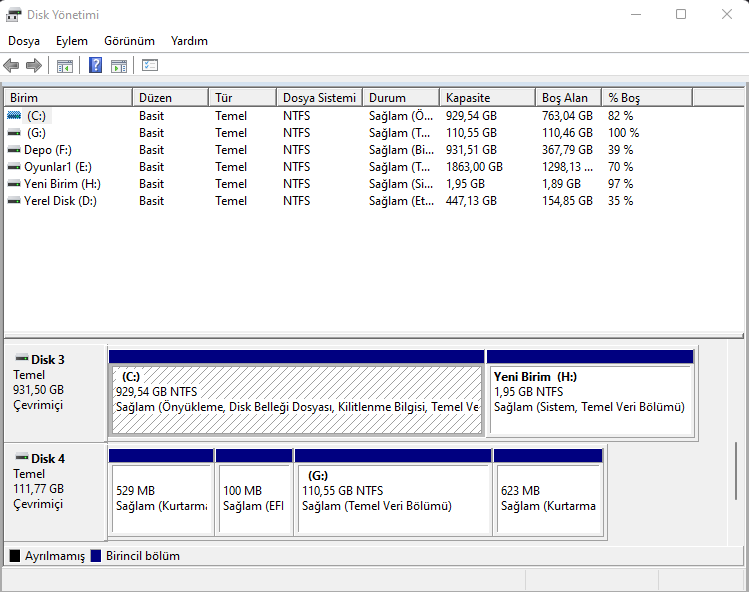Click the 70 % free cell

pyautogui.click(x=621, y=167)
